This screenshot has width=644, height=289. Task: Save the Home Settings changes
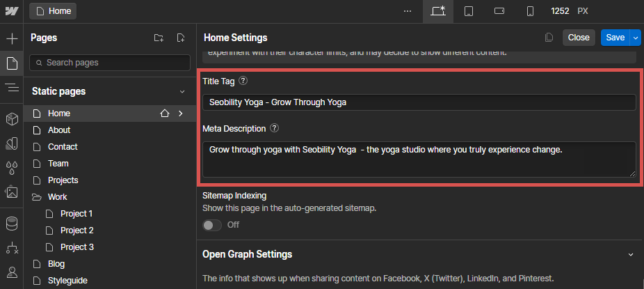pyautogui.click(x=615, y=38)
